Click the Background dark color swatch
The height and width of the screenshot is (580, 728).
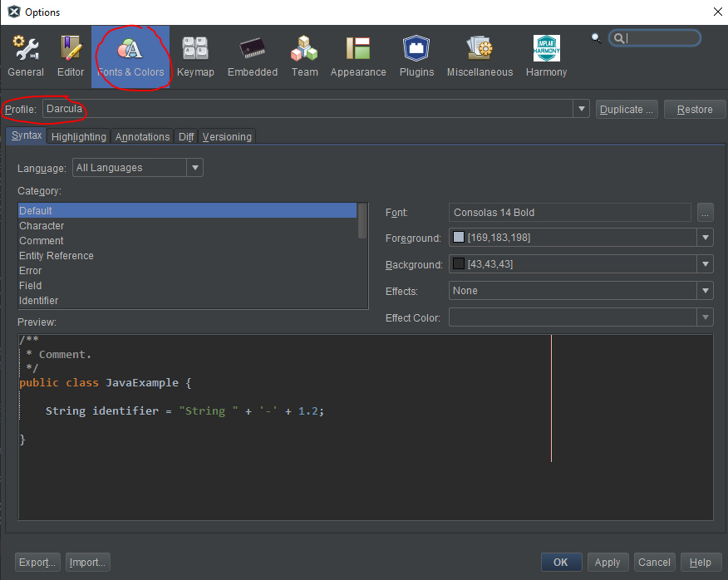[x=458, y=263]
